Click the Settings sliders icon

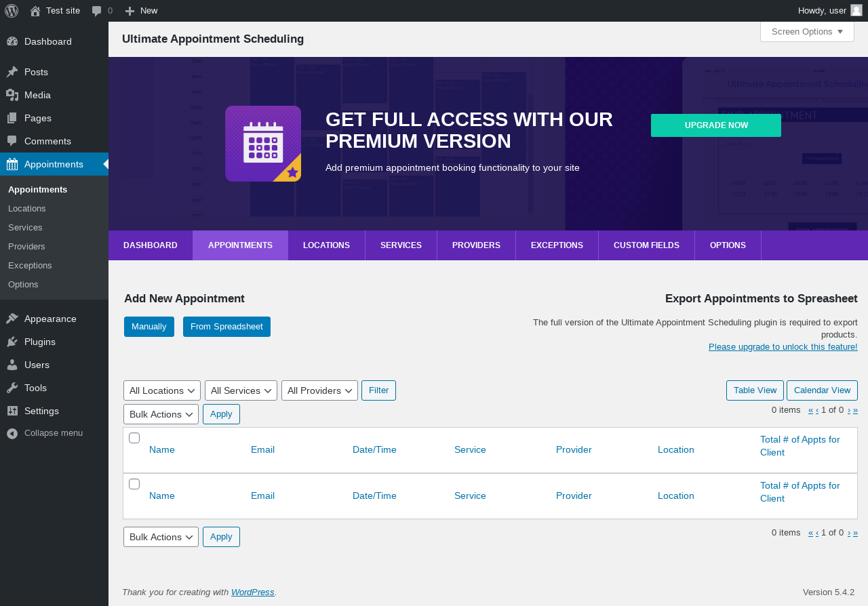12,411
